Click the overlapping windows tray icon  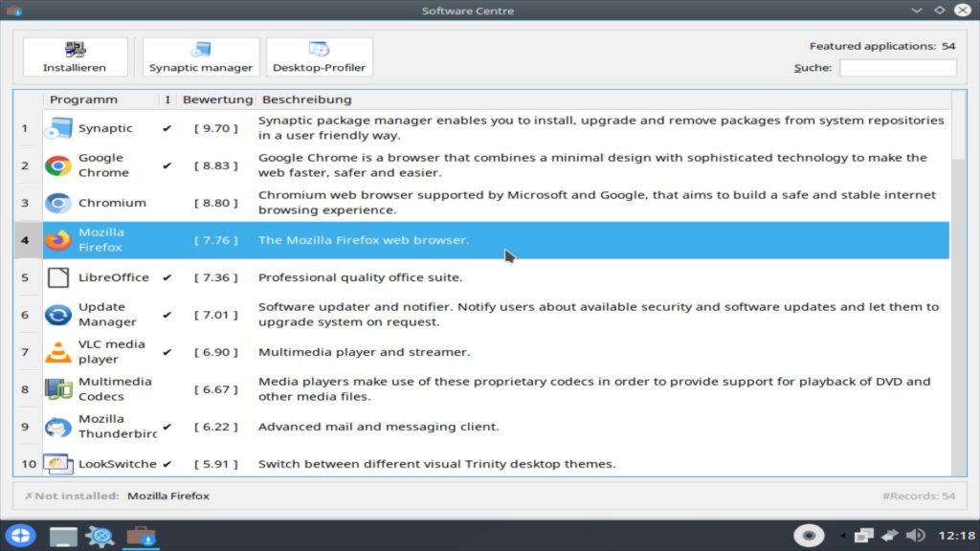point(864,536)
